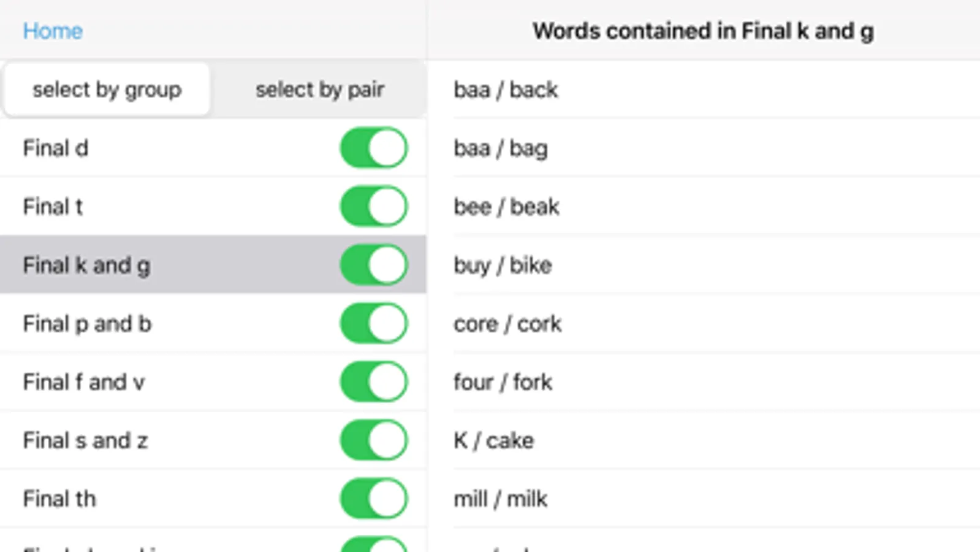Switch to select by pair tab
Viewport: 980px width, 552px height.
tap(320, 90)
